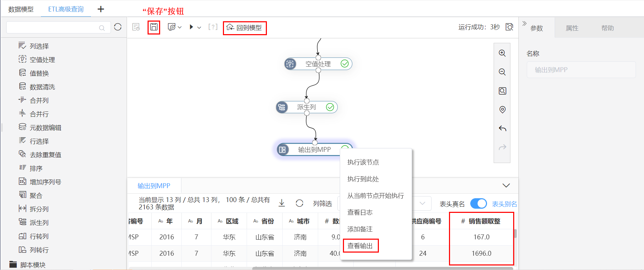Toggle 表头真名/表头别名 switch
Viewport: 644px width, 270px height.
pyautogui.click(x=478, y=203)
